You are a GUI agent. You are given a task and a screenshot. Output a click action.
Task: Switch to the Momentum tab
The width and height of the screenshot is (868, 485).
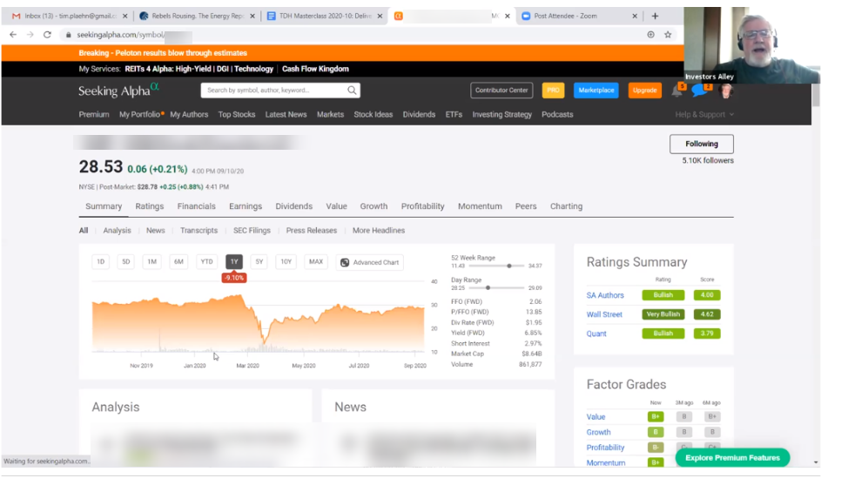[x=480, y=206]
